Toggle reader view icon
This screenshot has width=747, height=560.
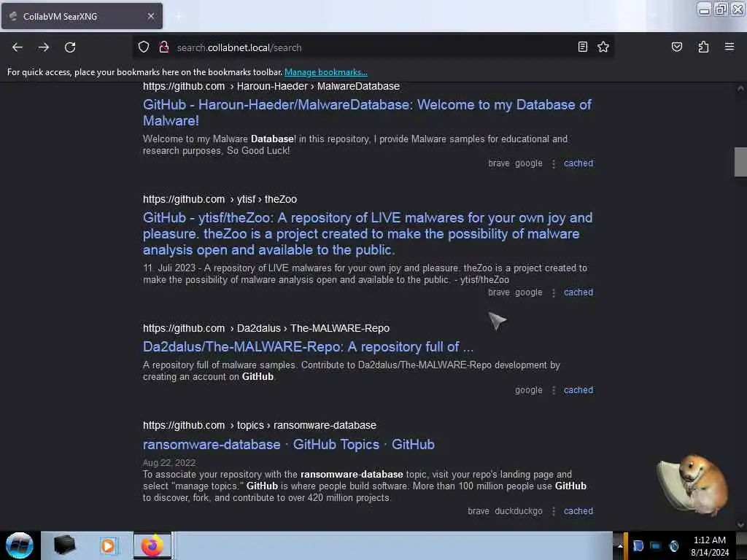(x=582, y=47)
